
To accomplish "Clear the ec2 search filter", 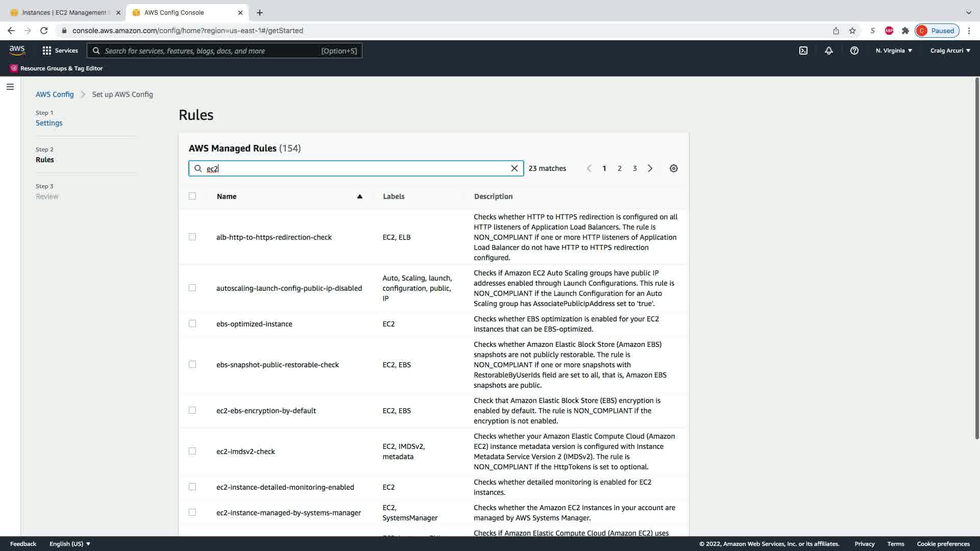I will [514, 168].
